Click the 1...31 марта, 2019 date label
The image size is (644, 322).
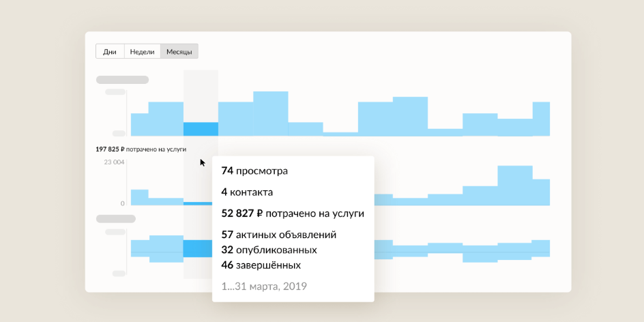pyautogui.click(x=264, y=287)
